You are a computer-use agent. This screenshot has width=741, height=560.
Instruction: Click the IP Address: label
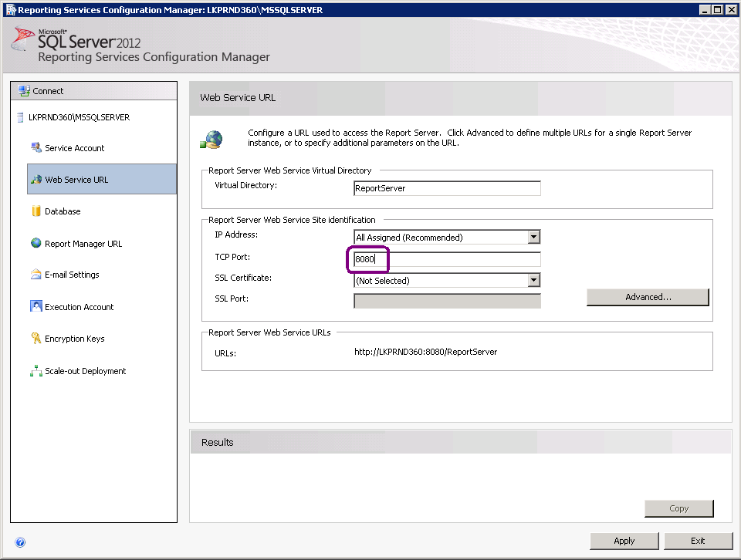pos(236,234)
